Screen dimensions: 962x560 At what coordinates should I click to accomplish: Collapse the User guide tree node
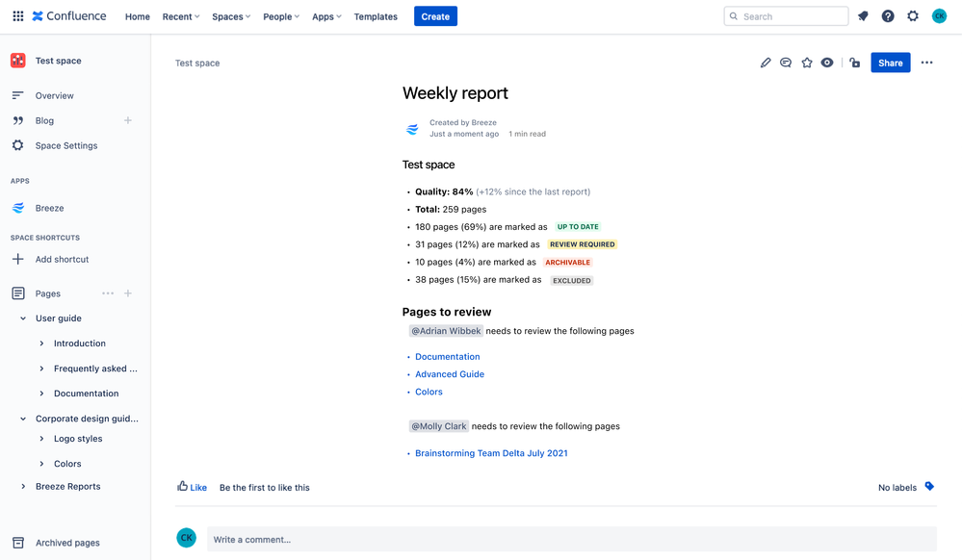point(23,318)
